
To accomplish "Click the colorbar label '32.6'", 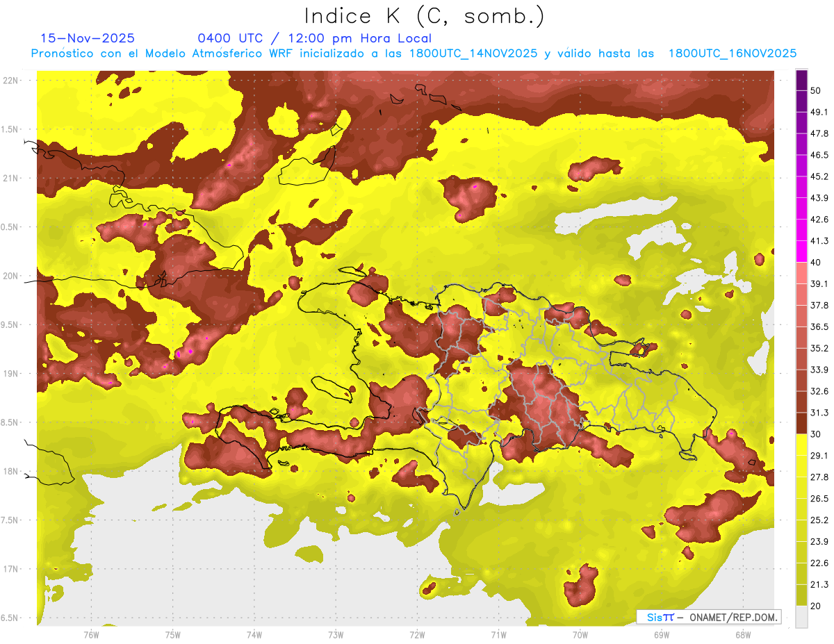I will click(819, 391).
